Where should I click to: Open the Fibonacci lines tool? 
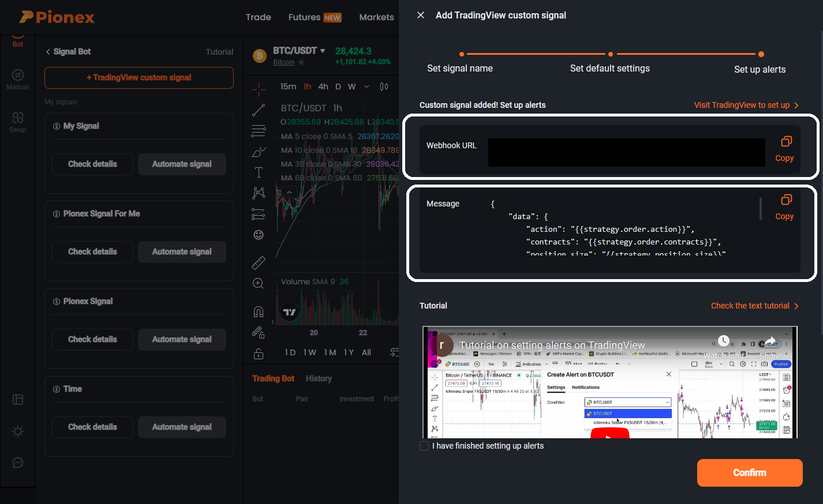tap(259, 131)
